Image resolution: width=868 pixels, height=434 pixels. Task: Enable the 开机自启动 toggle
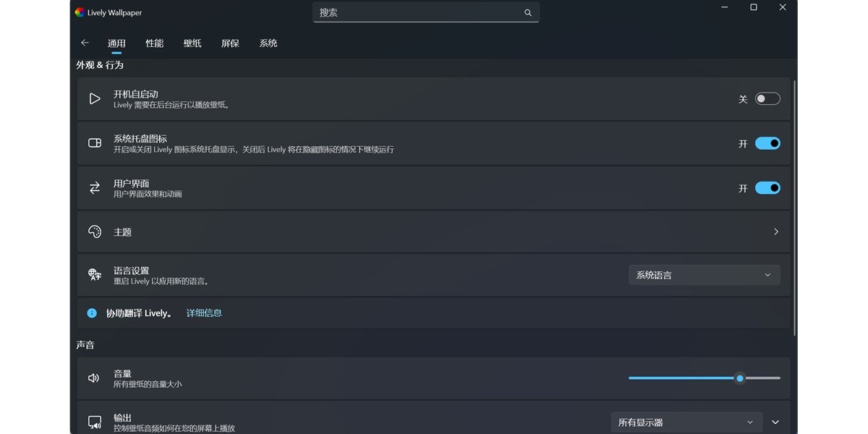(x=767, y=98)
